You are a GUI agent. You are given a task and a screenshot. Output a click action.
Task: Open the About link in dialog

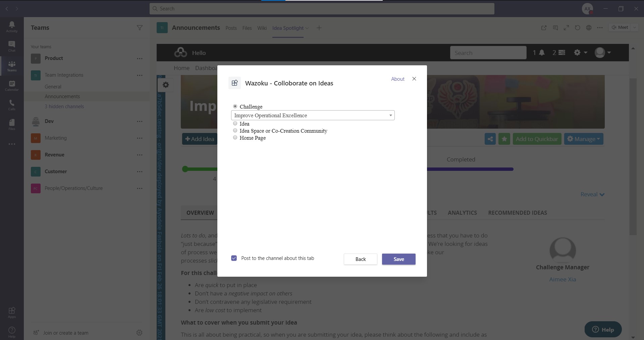click(398, 79)
